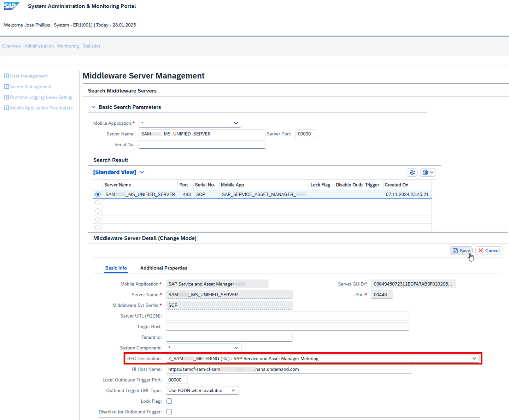
Task: Open the table export menu icon
Action: click(428, 172)
